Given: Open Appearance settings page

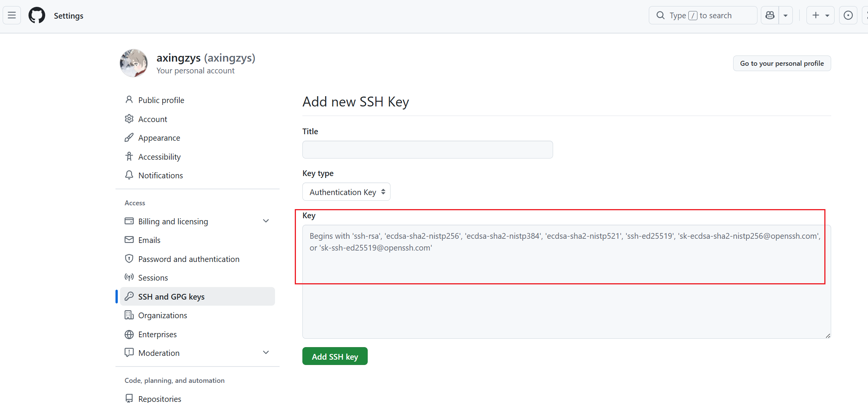Looking at the screenshot, I should (159, 138).
